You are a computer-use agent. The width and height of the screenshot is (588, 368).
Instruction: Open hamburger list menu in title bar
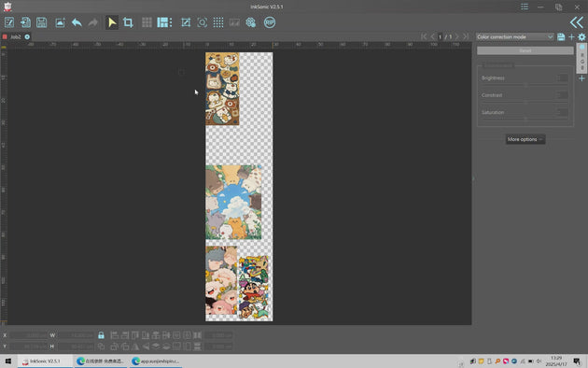point(525,7)
